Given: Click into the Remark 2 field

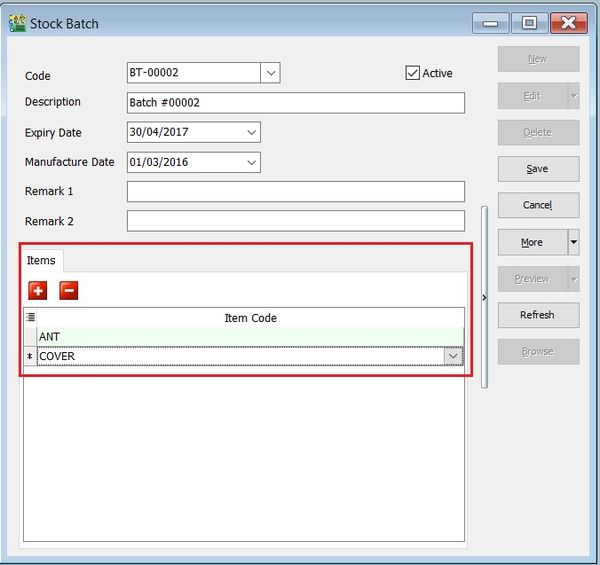Looking at the screenshot, I should coord(296,221).
